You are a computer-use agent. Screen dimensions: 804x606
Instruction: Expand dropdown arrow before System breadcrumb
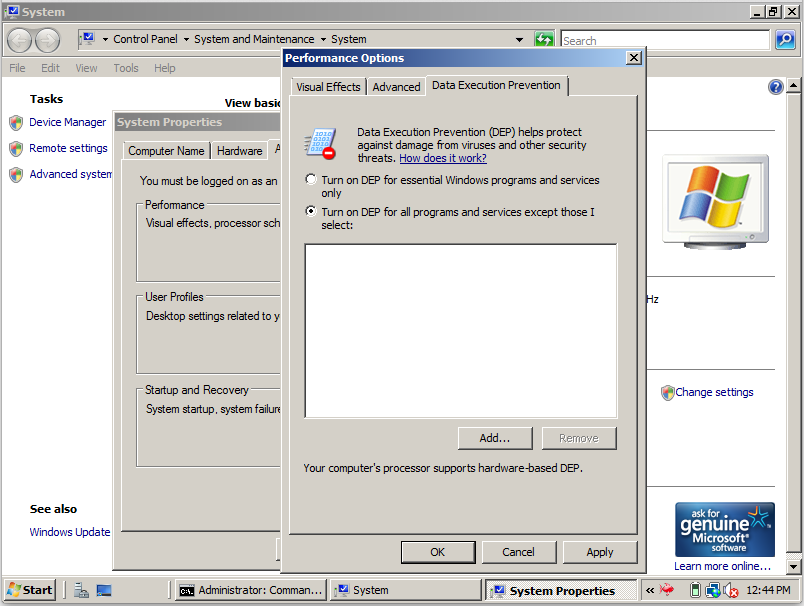click(323, 39)
